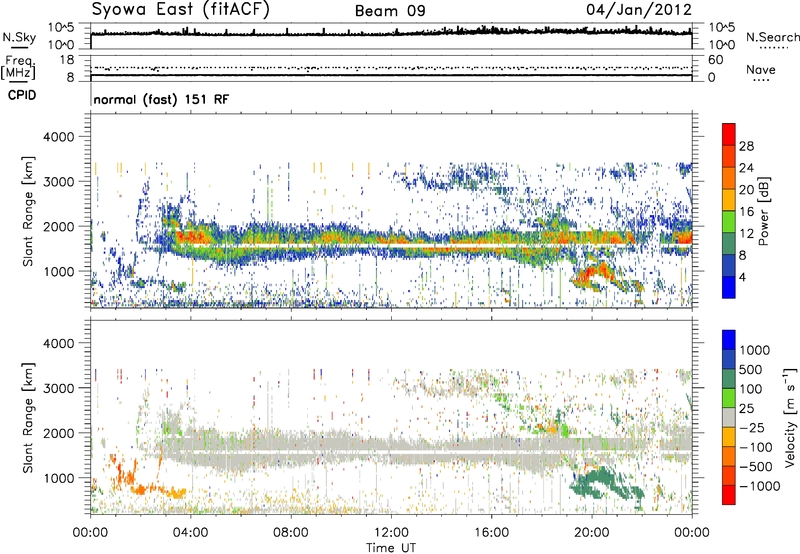Image resolution: width=800 pixels, height=554 pixels.
Task: Click the 'Slant Range [km]' label of the velocity panel
Action: (28, 418)
